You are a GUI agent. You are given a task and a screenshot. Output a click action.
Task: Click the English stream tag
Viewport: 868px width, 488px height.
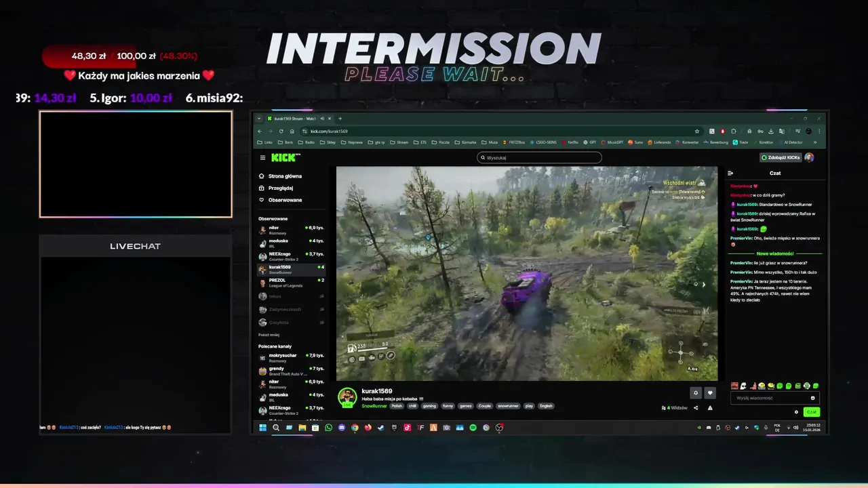tap(546, 406)
